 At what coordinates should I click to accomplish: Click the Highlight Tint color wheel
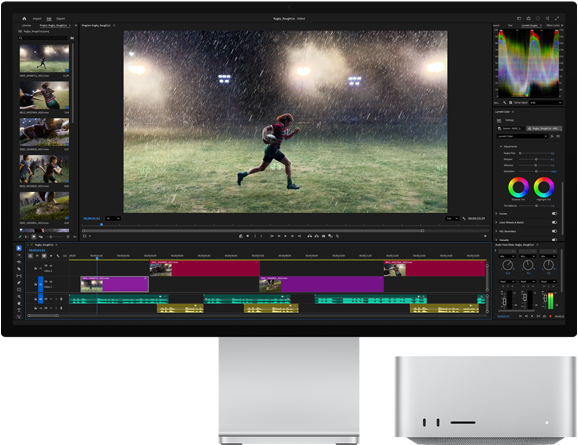tap(544, 187)
